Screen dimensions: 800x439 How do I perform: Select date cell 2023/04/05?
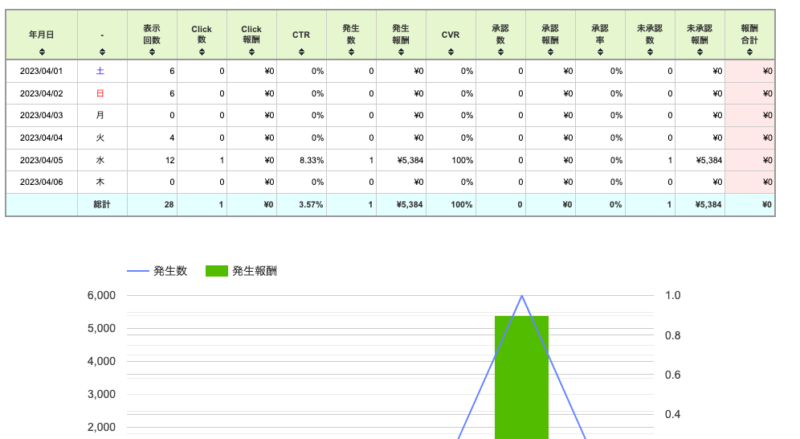point(41,160)
